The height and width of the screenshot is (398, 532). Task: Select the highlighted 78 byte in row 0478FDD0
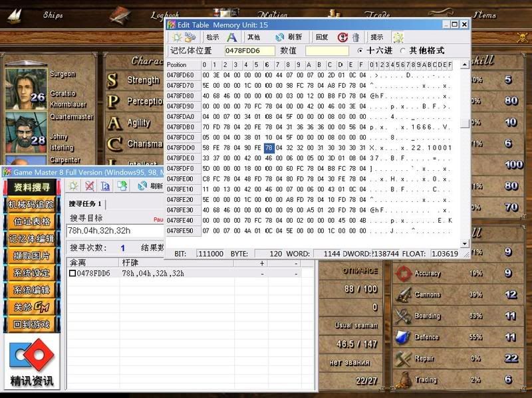click(x=269, y=148)
